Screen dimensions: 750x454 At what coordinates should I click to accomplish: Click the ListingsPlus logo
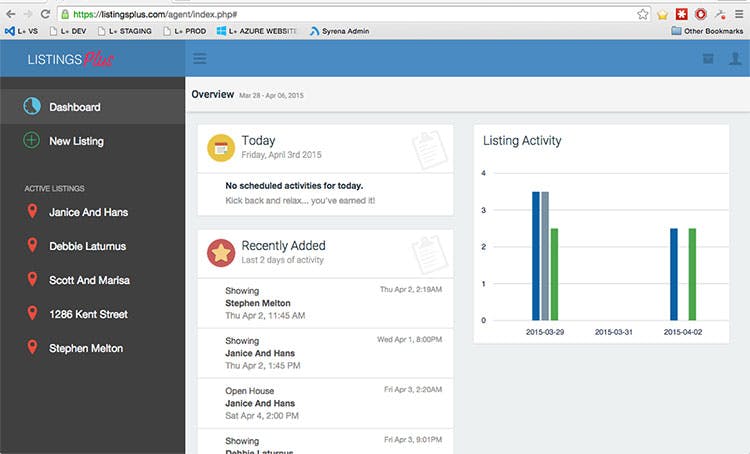pos(70,59)
